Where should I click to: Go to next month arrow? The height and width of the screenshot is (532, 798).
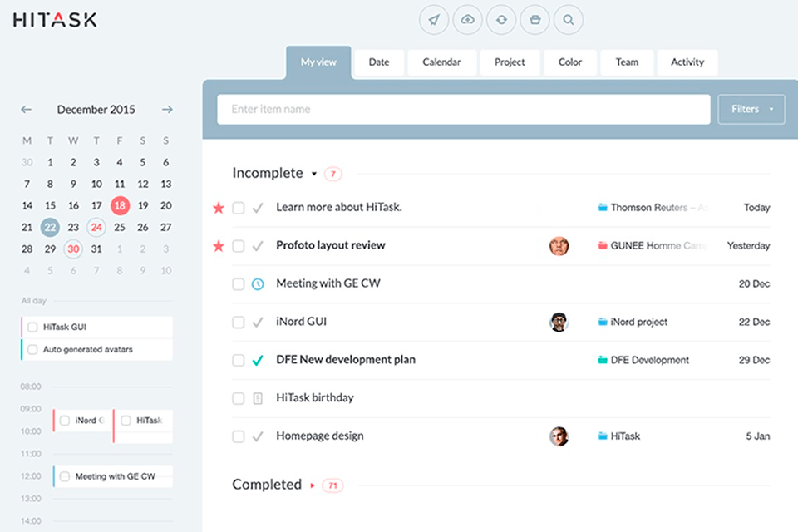(167, 110)
